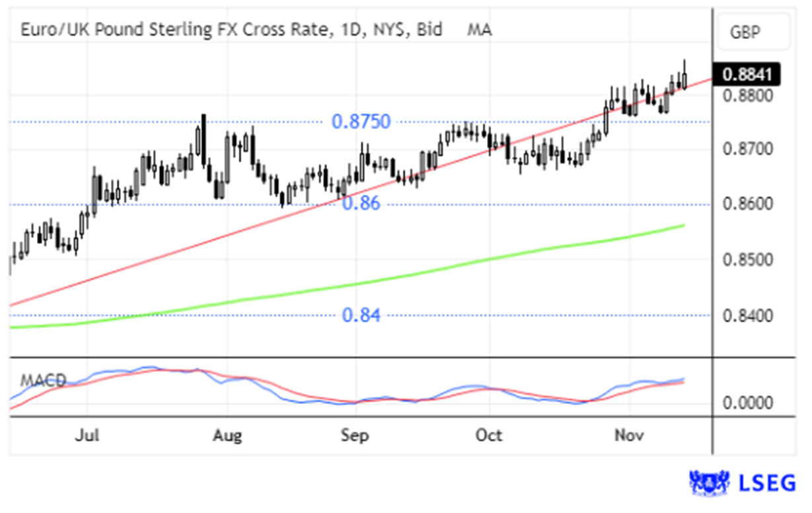
Task: Click the 0.0000 MACD axis label
Action: [749, 403]
